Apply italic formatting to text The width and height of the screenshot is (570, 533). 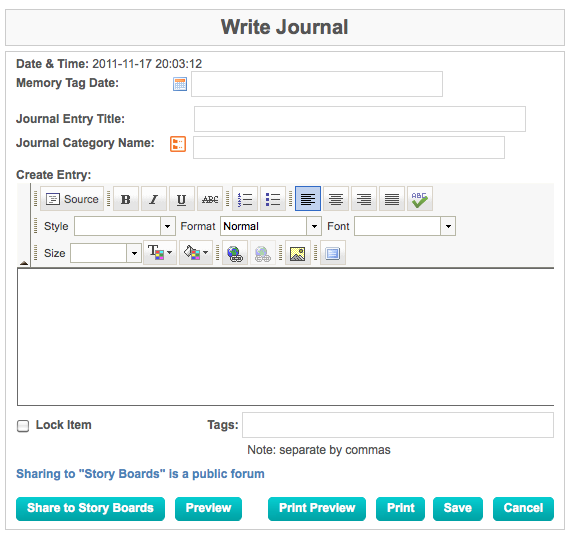(x=154, y=199)
